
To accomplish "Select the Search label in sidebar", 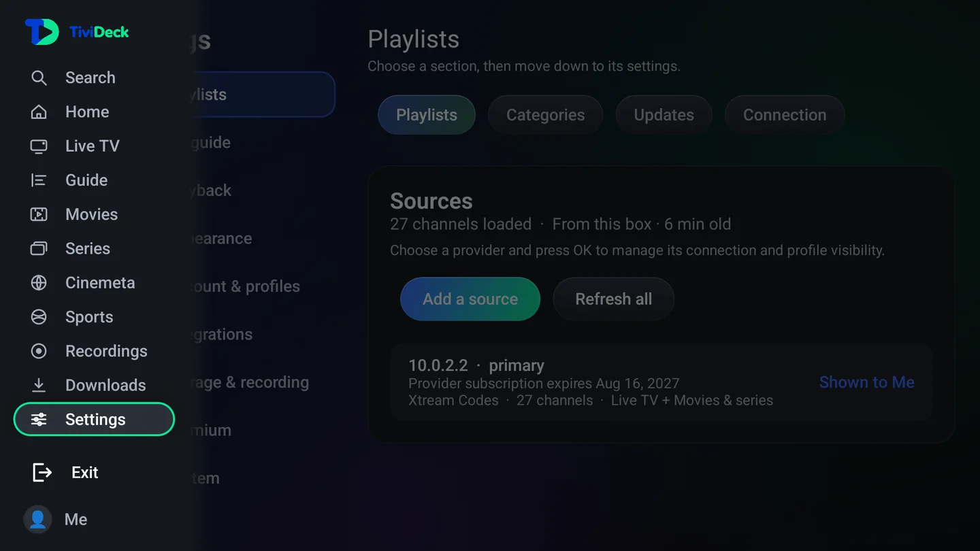I will click(91, 78).
